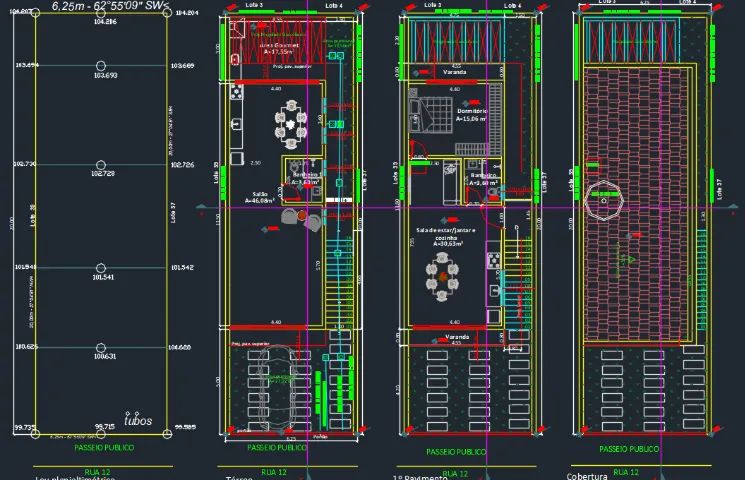Select the roof tile hatch on Cobertura

636,204
